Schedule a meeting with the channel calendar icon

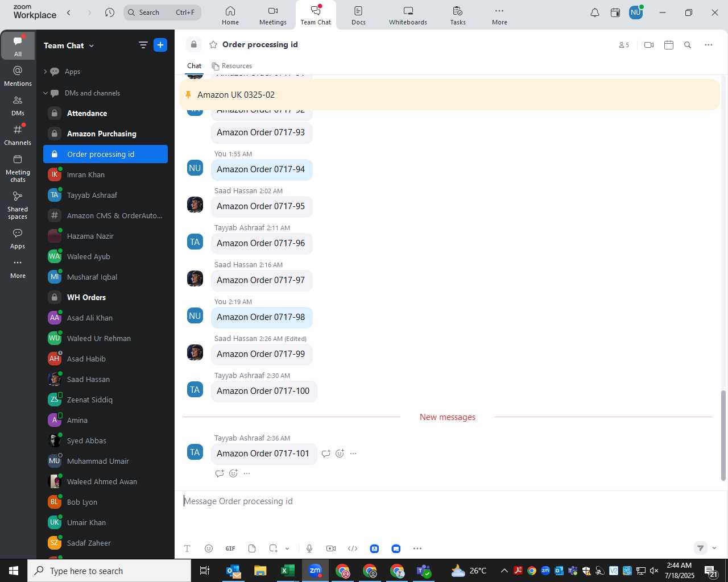click(x=669, y=45)
